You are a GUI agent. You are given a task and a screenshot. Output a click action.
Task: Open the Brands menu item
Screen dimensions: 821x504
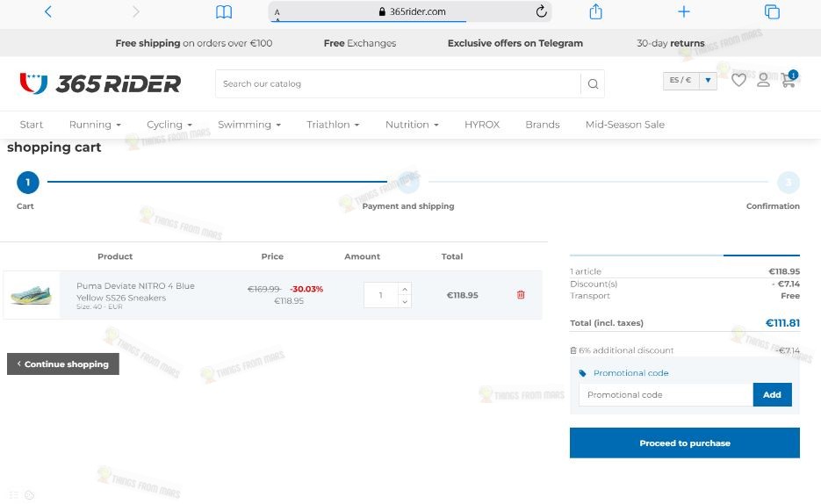543,125
